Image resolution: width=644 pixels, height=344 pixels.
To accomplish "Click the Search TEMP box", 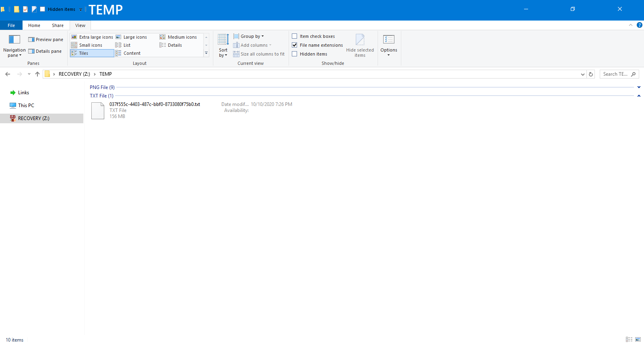I will pos(619,74).
